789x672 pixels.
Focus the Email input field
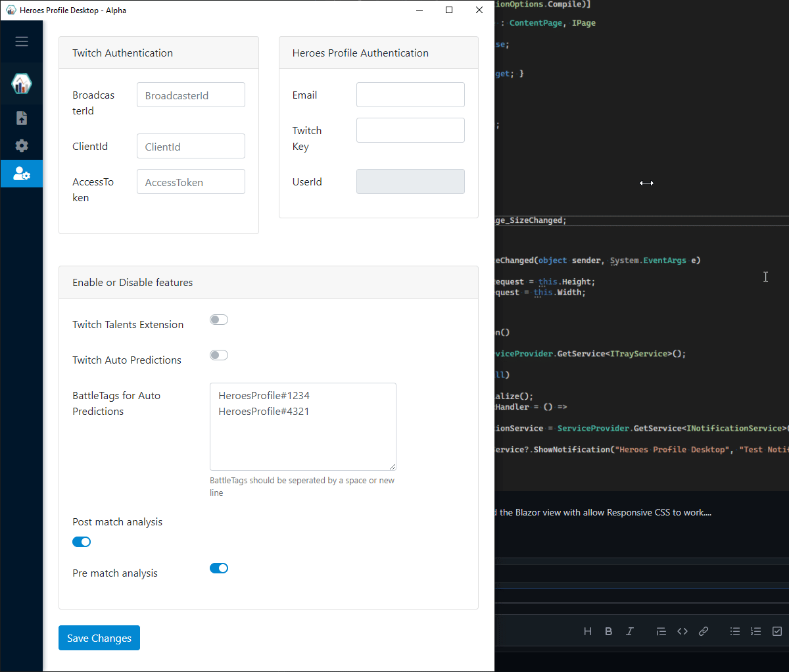410,95
